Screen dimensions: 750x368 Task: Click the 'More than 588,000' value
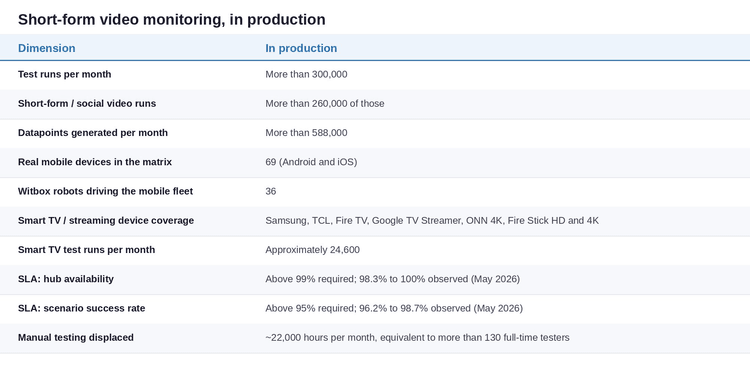pos(307,133)
